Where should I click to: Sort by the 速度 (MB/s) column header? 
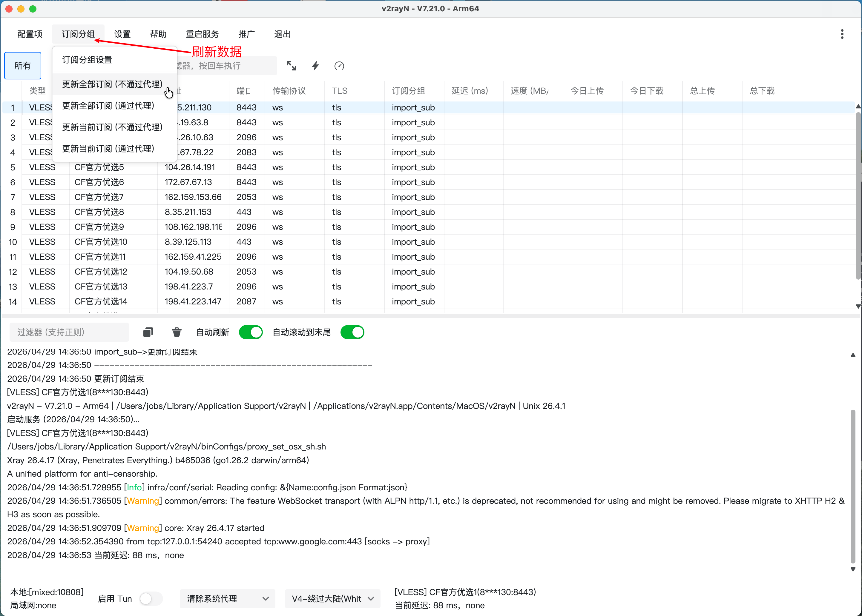pyautogui.click(x=533, y=91)
